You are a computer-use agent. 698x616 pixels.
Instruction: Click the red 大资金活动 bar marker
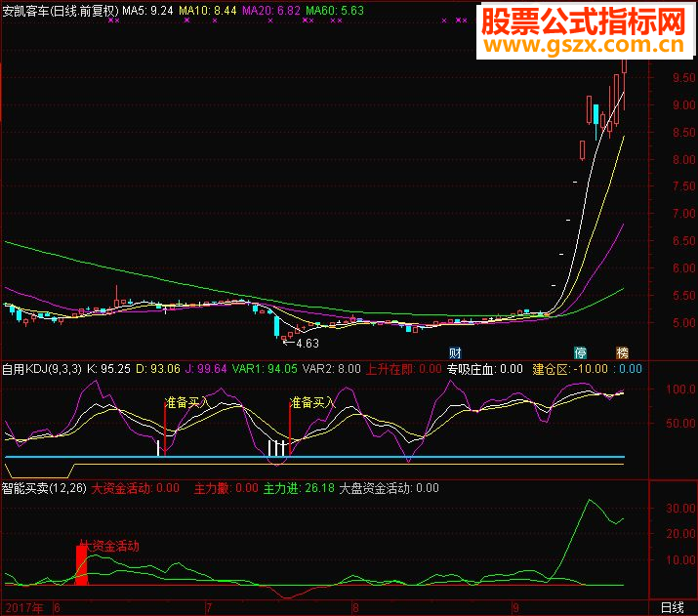[81, 565]
